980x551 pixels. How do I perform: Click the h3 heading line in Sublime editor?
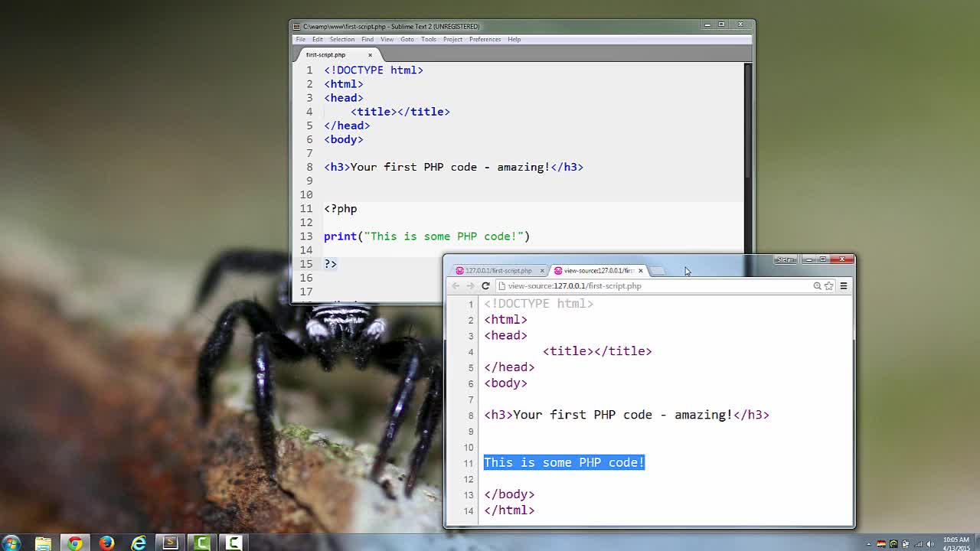tap(453, 167)
